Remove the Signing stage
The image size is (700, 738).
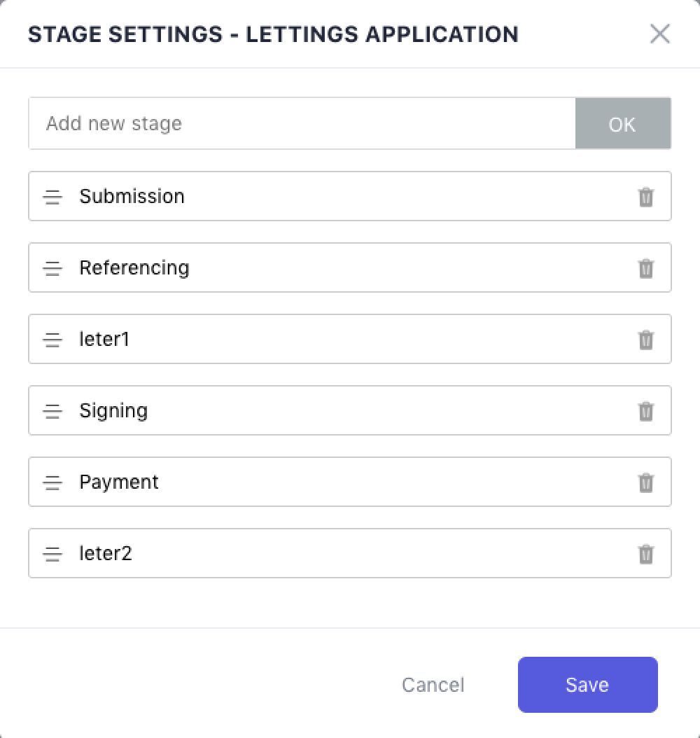point(645,411)
